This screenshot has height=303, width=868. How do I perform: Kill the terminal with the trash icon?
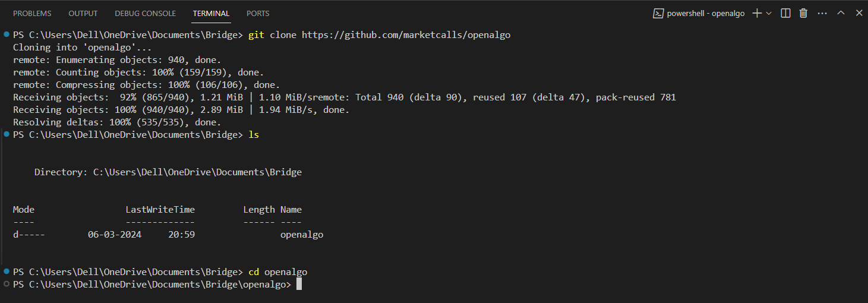coord(803,13)
